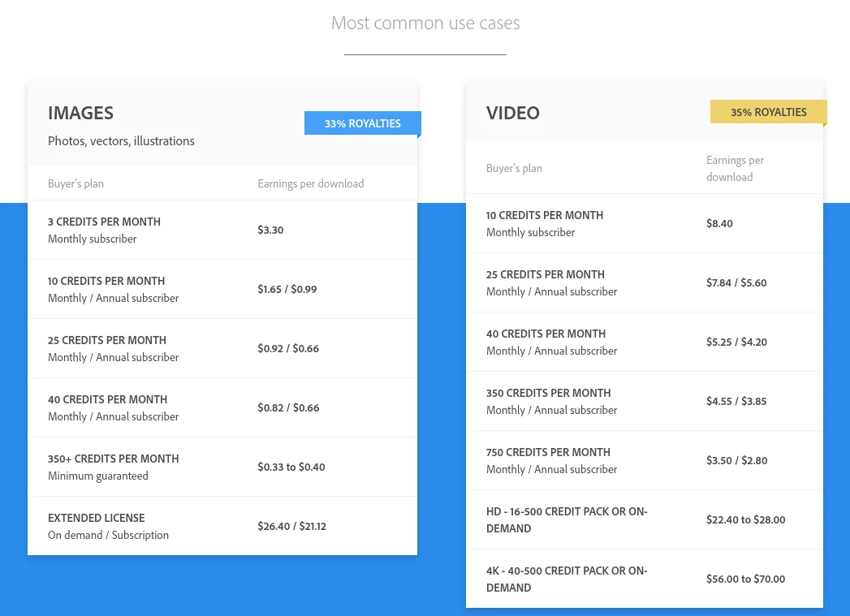Screen dimensions: 850x616
Task: Select '40 CREDITS PER MONTH' in Video card
Action: [546, 334]
